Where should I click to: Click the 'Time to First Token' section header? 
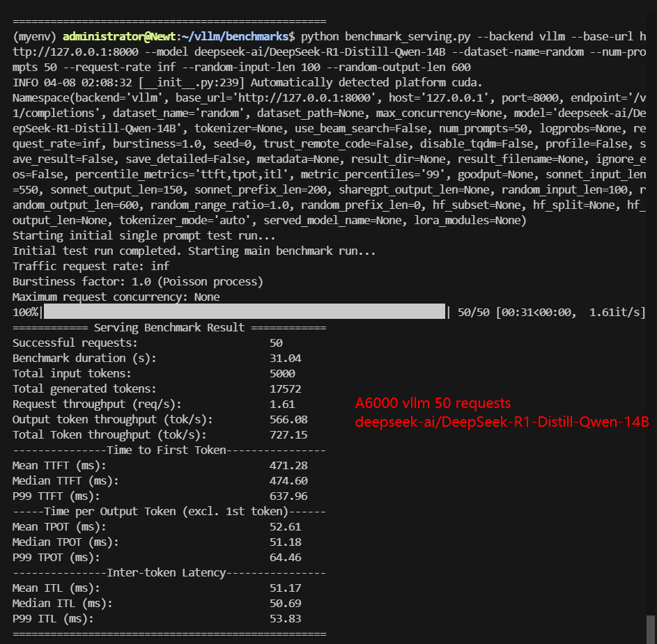coord(167,450)
